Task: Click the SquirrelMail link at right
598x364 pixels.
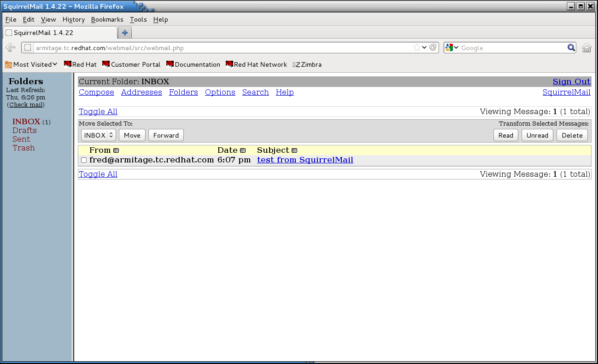Action: click(x=567, y=92)
